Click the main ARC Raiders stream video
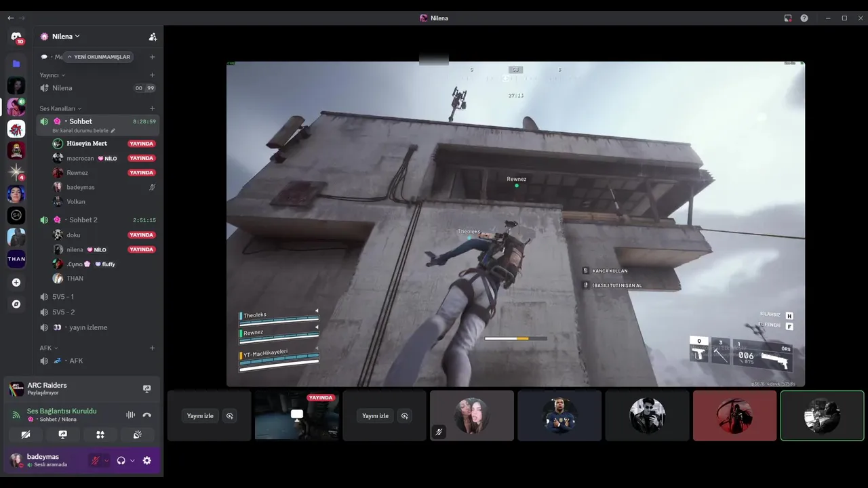Screen dimensions: 868x488 (x=515, y=224)
